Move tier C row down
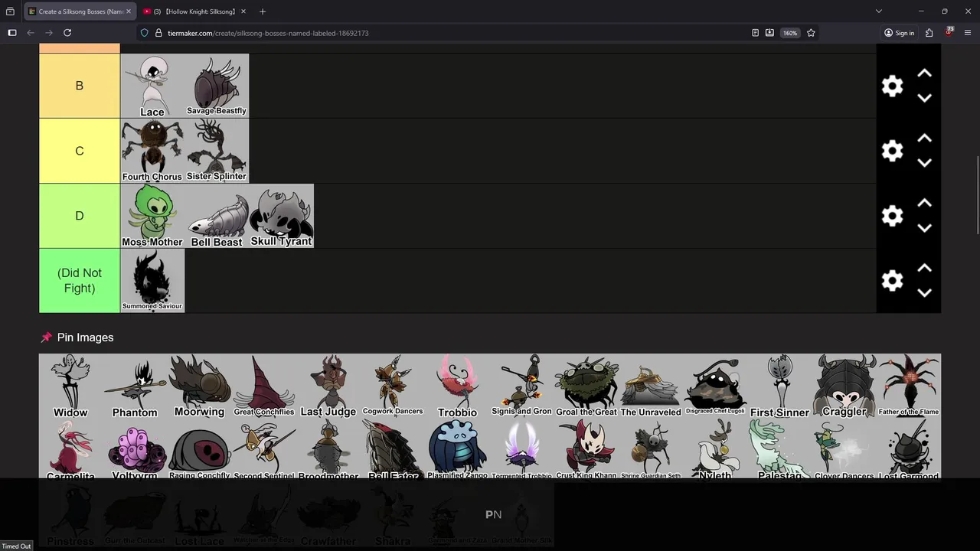Screen dimensions: 980x551 point(924,163)
